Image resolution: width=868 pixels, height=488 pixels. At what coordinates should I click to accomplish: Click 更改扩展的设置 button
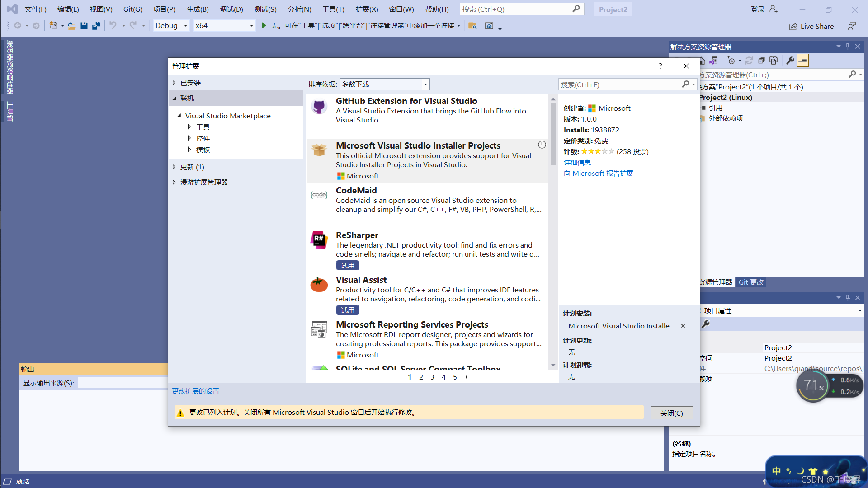pos(195,391)
